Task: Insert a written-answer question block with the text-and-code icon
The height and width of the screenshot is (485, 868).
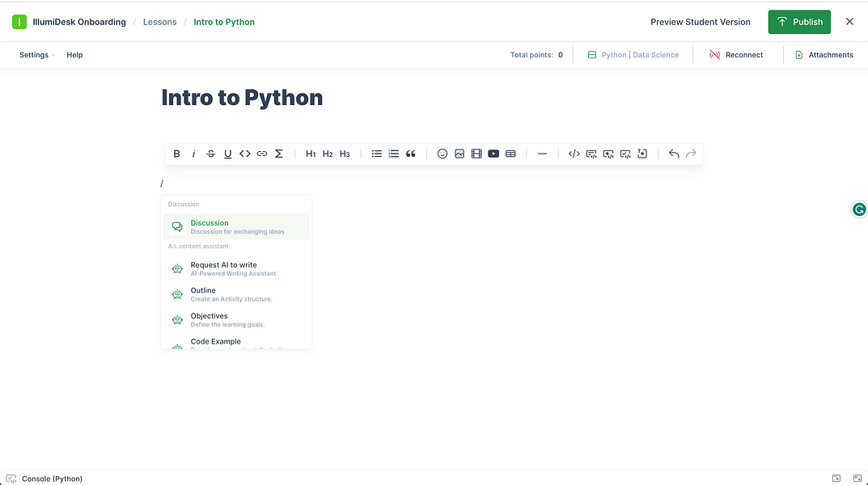Action: [x=591, y=154]
